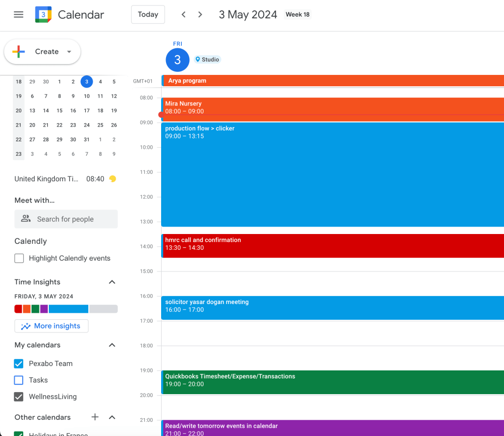504x436 pixels.
Task: Select 31 May in mini calendar
Action: coord(87,139)
